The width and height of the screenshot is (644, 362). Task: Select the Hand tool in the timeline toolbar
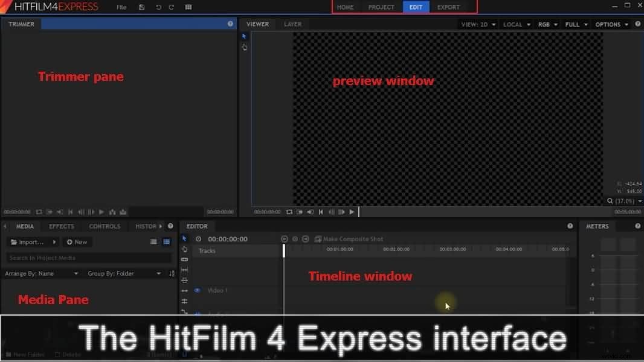tap(185, 249)
